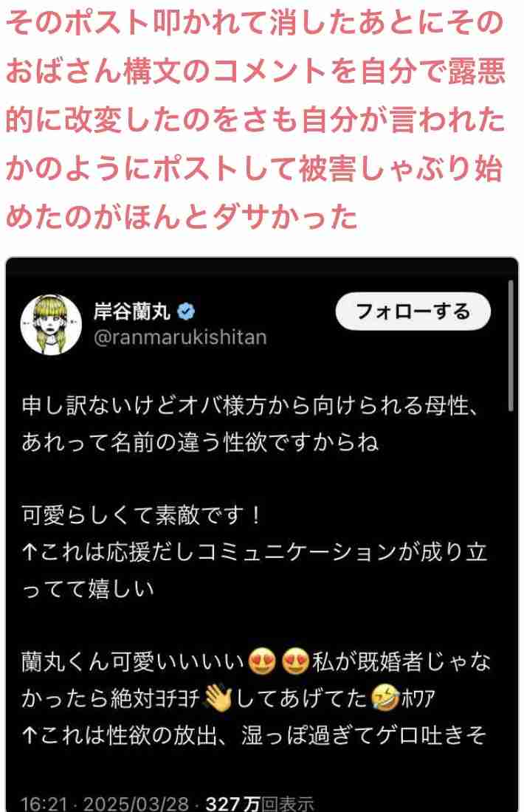Click the 2025/03/28 date text
Viewport: 524px width, 812px height.
137,804
